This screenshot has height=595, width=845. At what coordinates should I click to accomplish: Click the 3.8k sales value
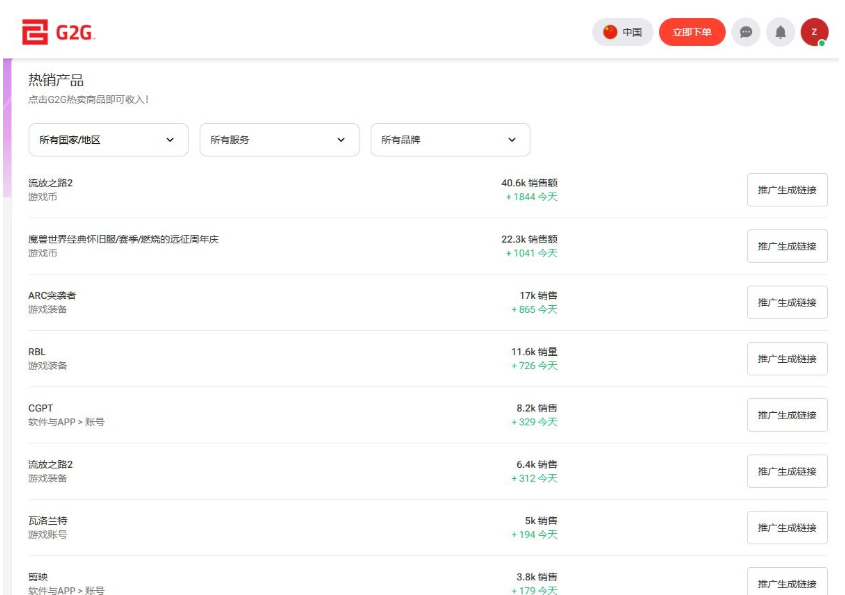(x=537, y=577)
